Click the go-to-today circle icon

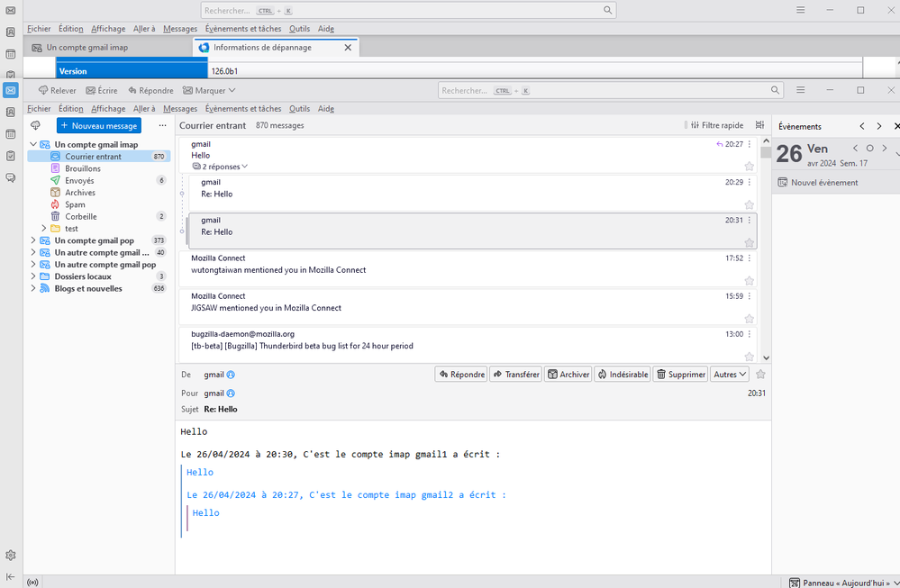869,148
